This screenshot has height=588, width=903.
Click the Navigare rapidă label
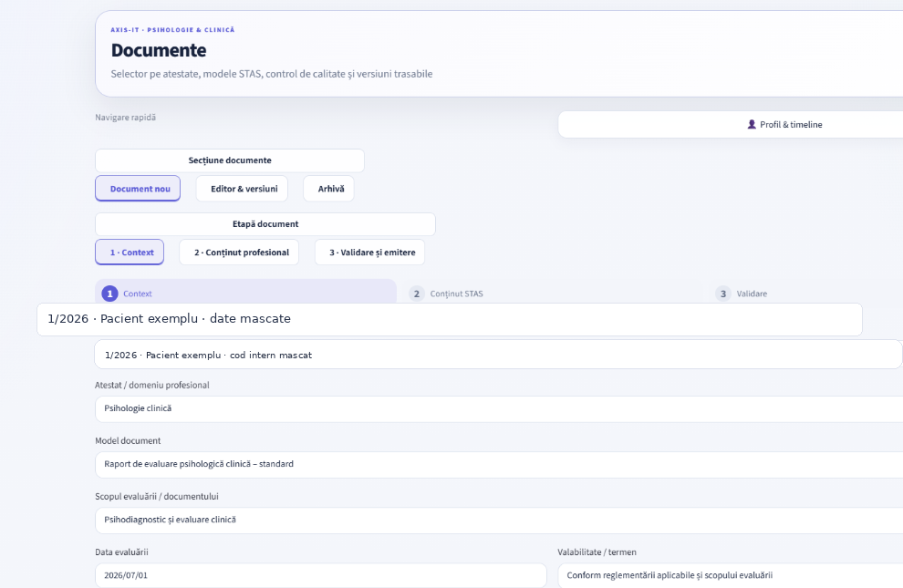[x=126, y=118]
